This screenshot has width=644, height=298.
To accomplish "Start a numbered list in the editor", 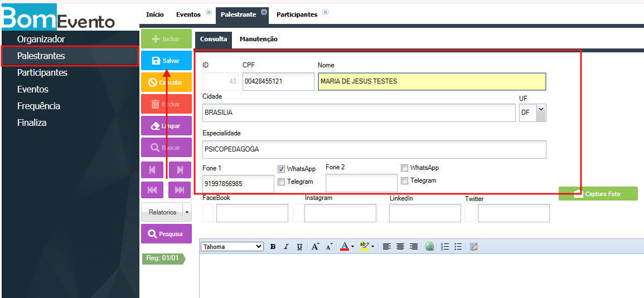I will (445, 247).
